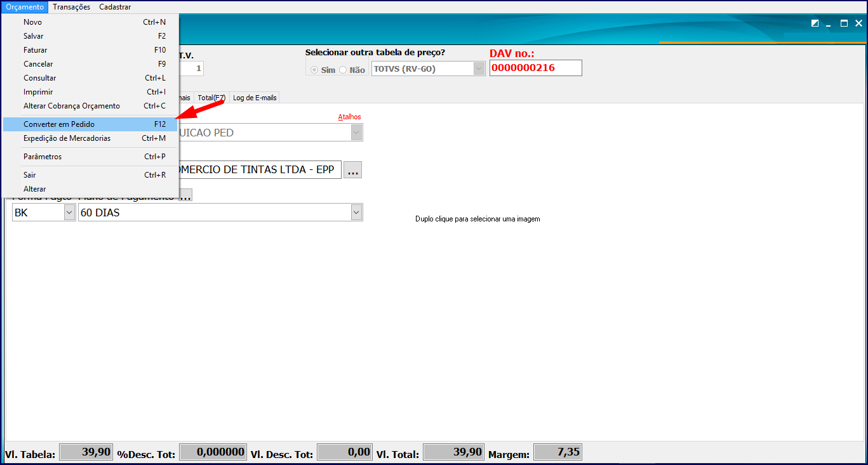Open the Transações menu
This screenshot has height=465, width=868.
[x=72, y=7]
